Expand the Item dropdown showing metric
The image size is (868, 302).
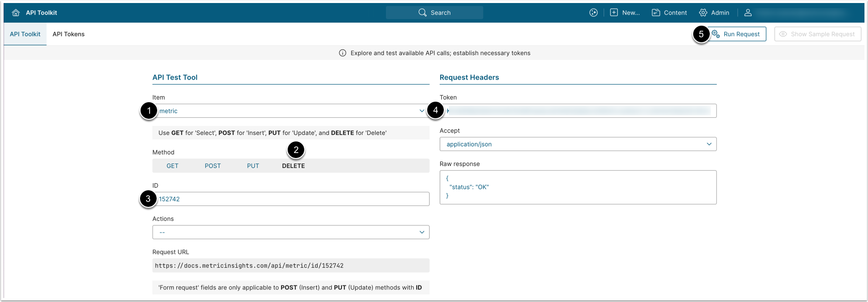[x=291, y=111]
